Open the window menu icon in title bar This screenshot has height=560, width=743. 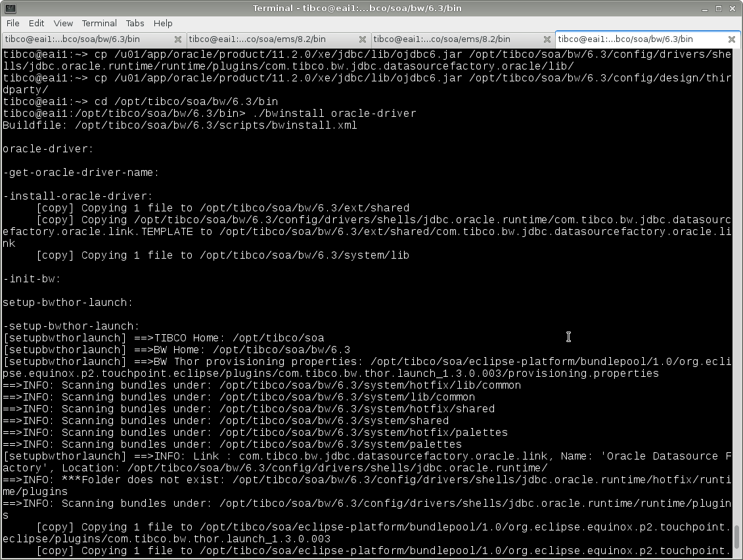pyautogui.click(x=8, y=8)
